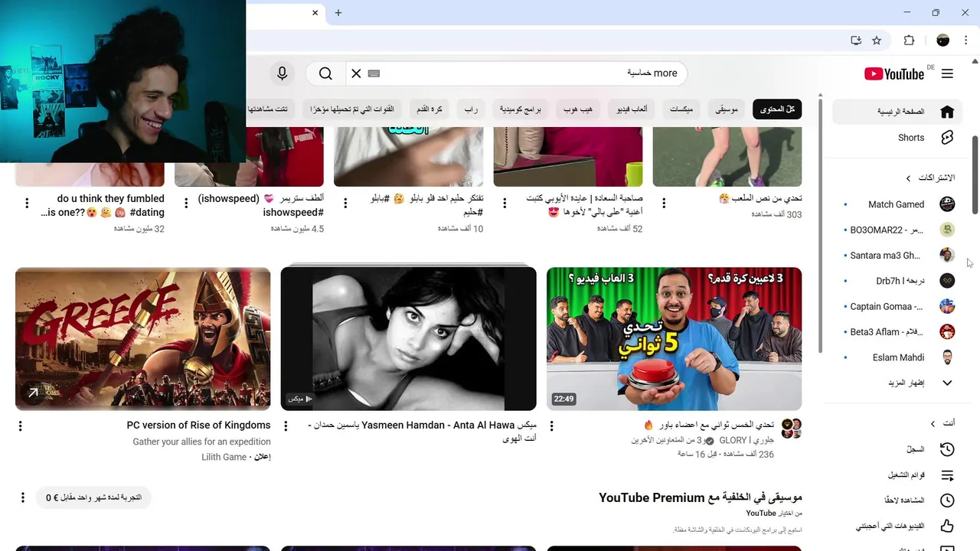The height and width of the screenshot is (551, 980).
Task: Clear the search box with the X
Action: click(356, 73)
